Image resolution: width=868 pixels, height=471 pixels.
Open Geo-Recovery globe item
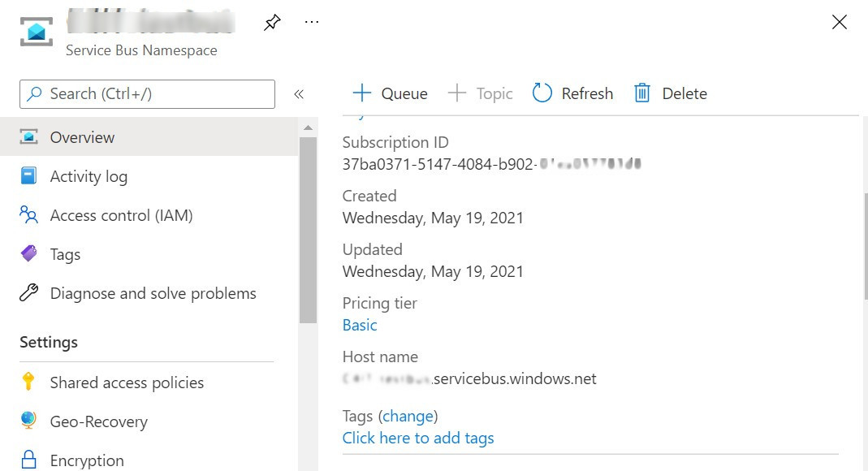[98, 421]
